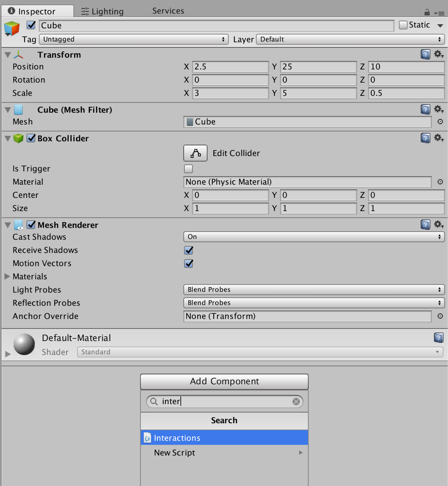
Task: Open Transform component help book icon
Action: click(426, 55)
